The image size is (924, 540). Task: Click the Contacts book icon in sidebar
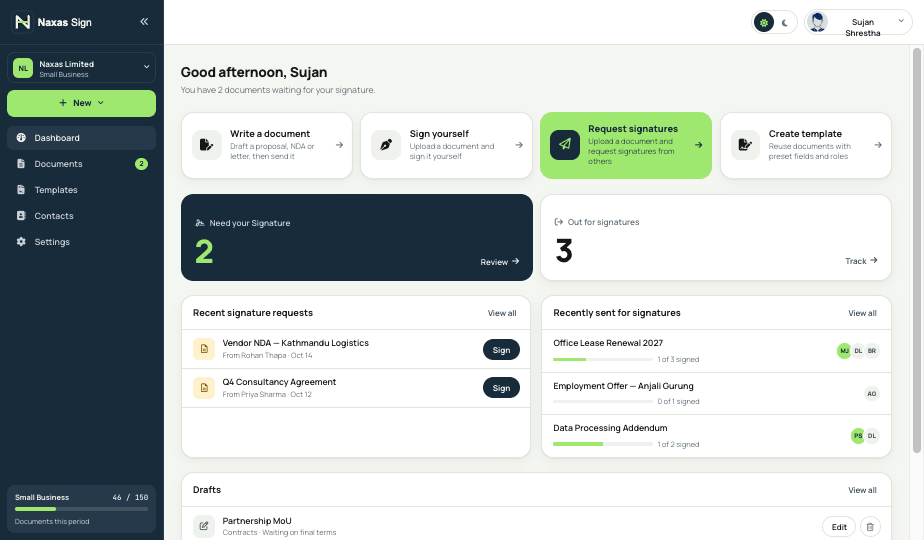coord(21,216)
